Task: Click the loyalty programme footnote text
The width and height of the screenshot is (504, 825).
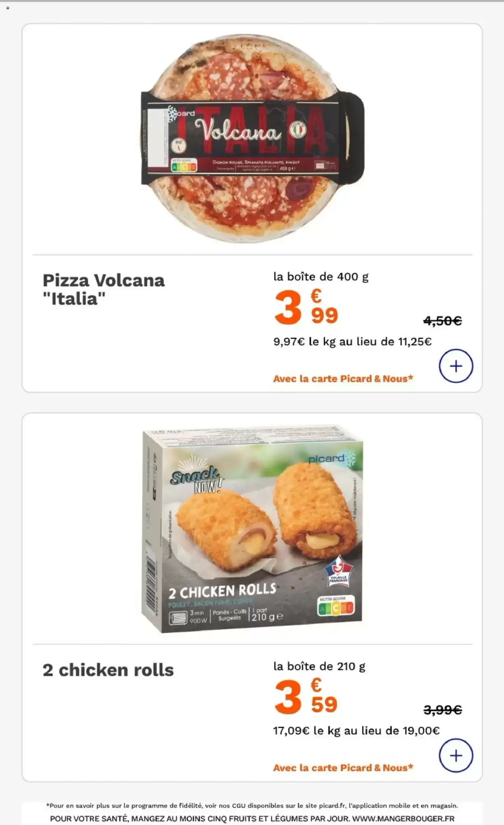Action: point(252,805)
